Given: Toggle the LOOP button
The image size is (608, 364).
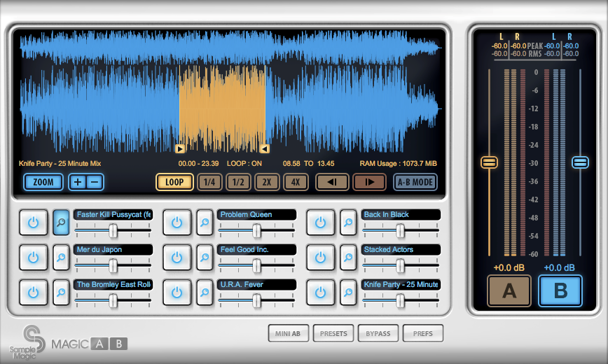Looking at the screenshot, I should [x=174, y=182].
